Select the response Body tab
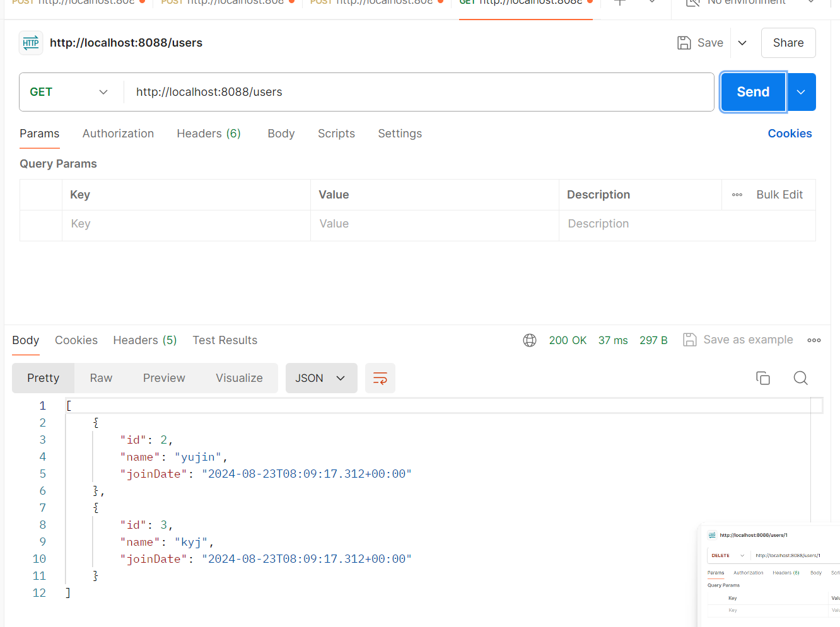840x627 pixels. [x=26, y=340]
